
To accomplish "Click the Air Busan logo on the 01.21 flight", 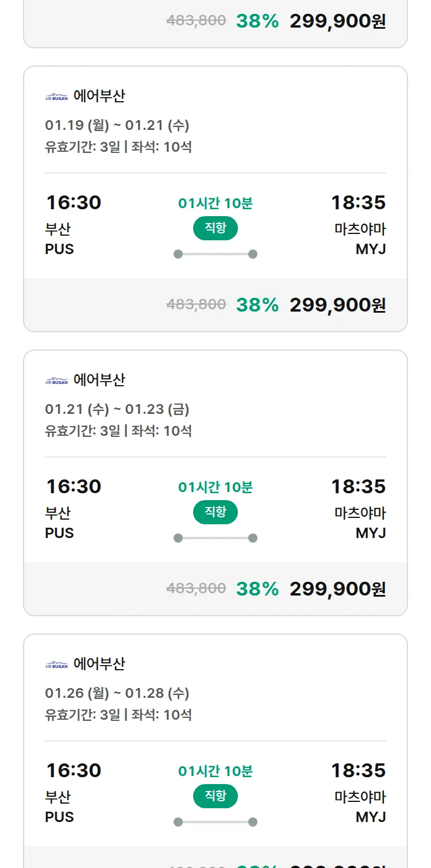I will coord(56,381).
